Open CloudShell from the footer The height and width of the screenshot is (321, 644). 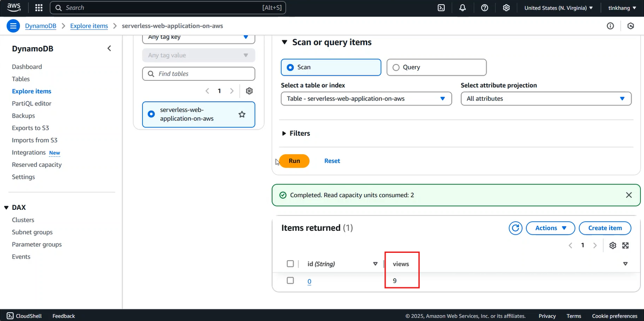(x=25, y=316)
